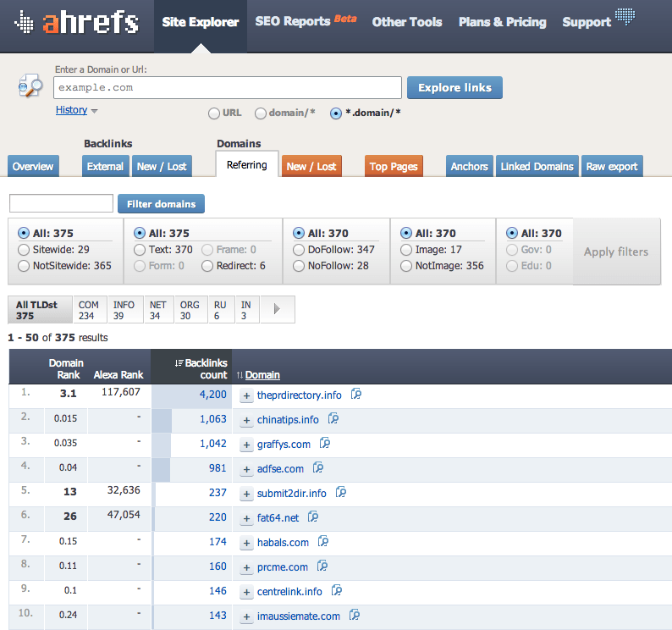672x630 pixels.
Task: Click the Explore links button
Action: 454,87
